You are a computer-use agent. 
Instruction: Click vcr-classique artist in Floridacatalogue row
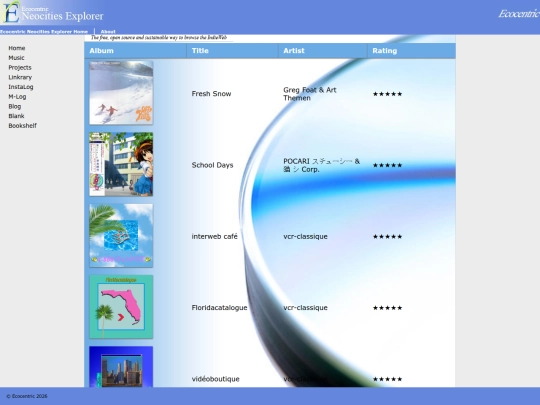(x=305, y=308)
